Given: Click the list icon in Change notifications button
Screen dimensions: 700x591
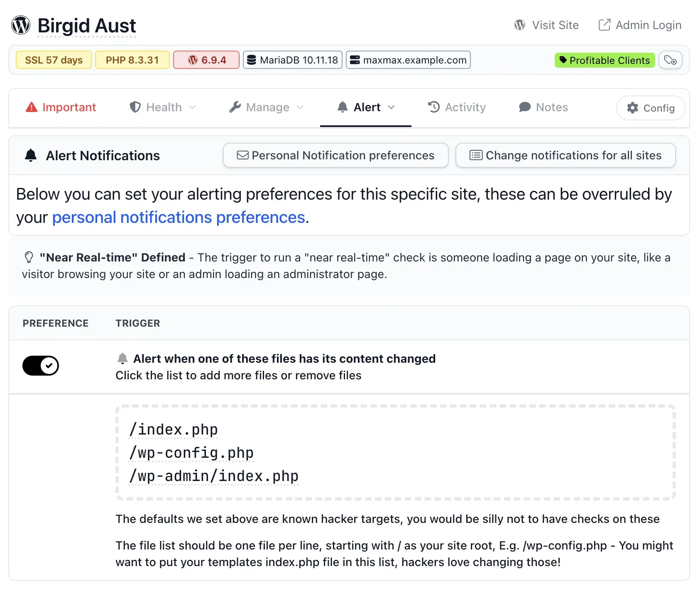Looking at the screenshot, I should (x=476, y=155).
